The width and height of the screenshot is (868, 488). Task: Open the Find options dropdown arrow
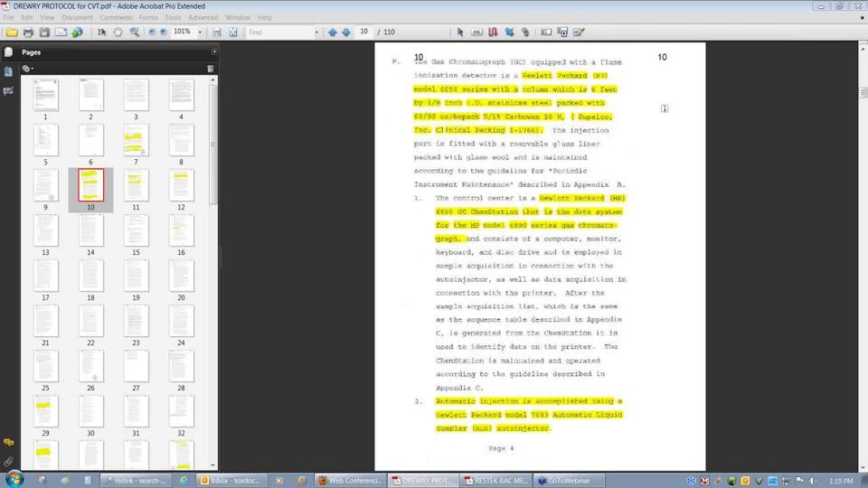pyautogui.click(x=316, y=33)
